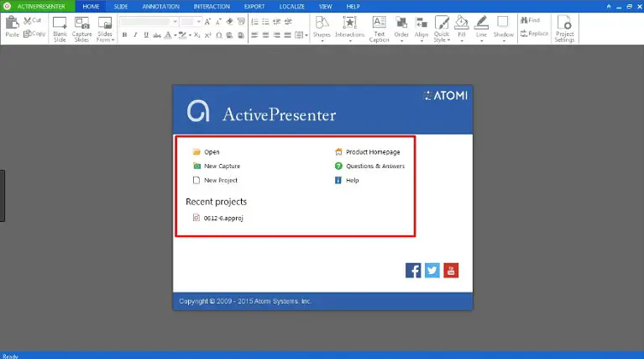
Task: Open the font name combo box
Action: (149, 21)
